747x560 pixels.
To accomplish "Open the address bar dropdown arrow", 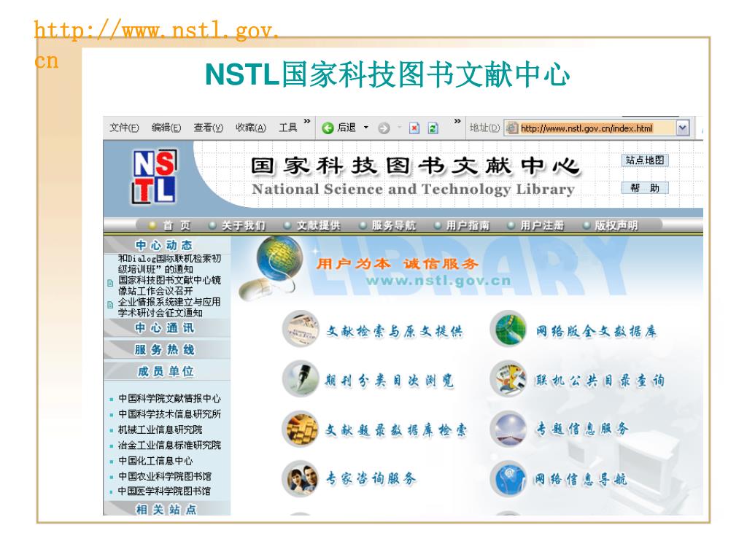I will click(x=683, y=128).
